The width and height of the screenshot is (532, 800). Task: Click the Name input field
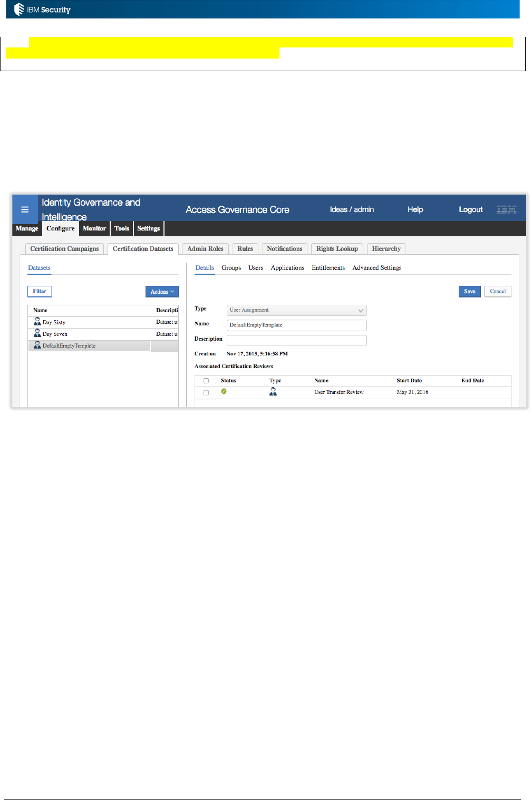click(296, 325)
